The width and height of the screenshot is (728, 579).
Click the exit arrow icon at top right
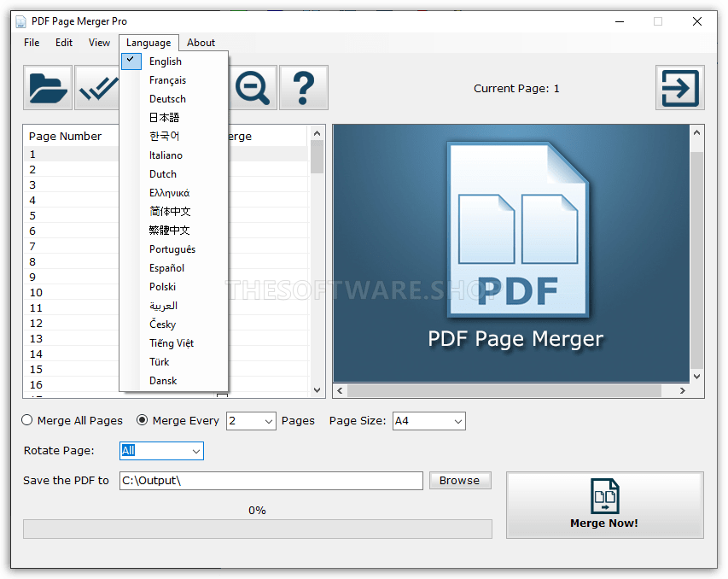[x=679, y=88]
